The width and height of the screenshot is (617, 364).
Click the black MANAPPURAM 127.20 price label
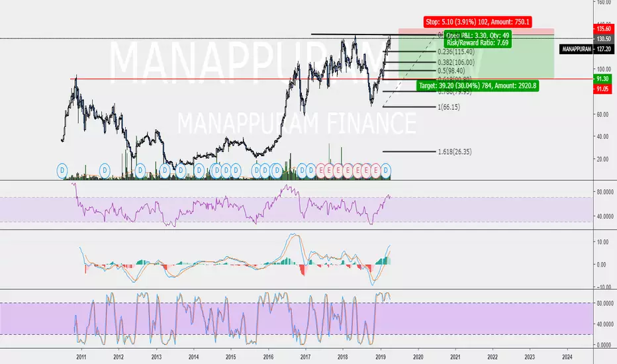point(586,49)
